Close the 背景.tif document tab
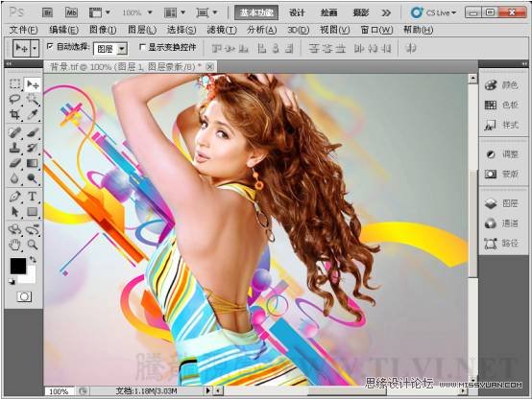Viewport: 532px width, 399px height. pos(210,67)
